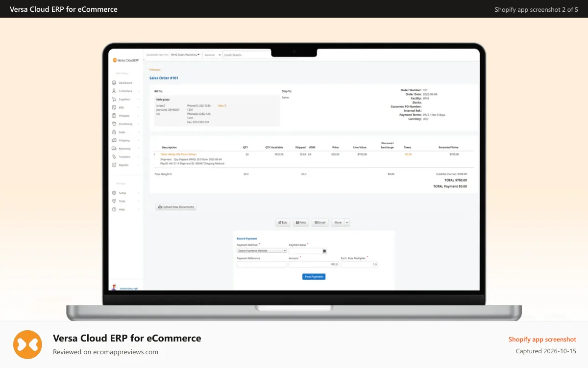Expand the Customers menu chevron
This screenshot has height=368, width=588.
139,91
